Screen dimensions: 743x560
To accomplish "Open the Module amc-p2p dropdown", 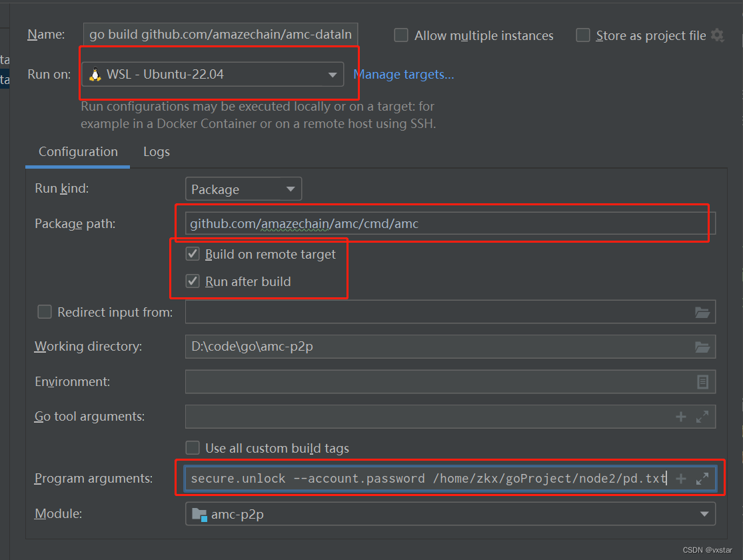I will click(450, 514).
